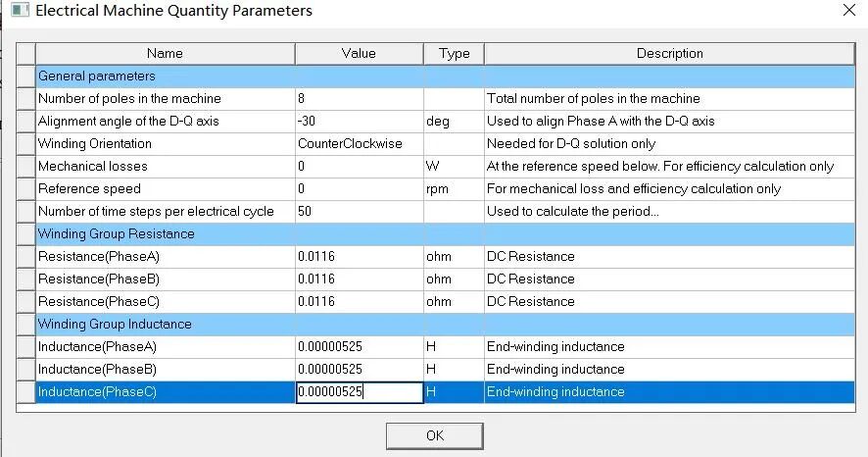This screenshot has width=868, height=457.
Task: Select the Winding Group Resistance section row
Action: tap(445, 234)
